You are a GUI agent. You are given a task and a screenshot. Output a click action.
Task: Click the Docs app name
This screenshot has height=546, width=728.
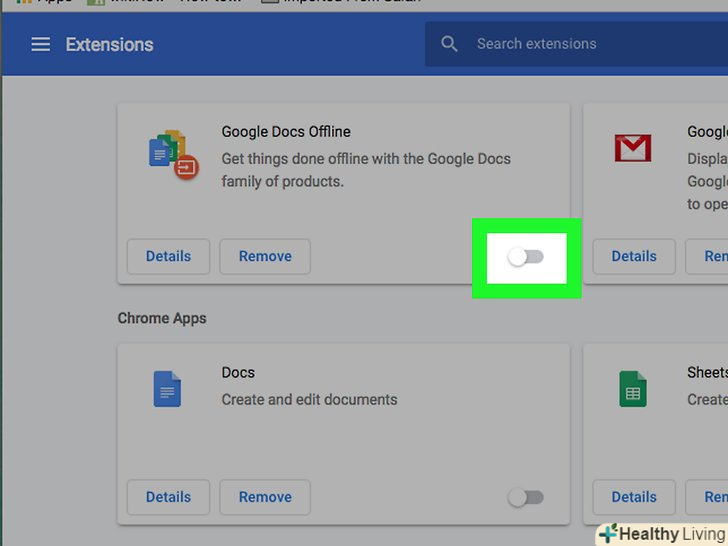(238, 373)
